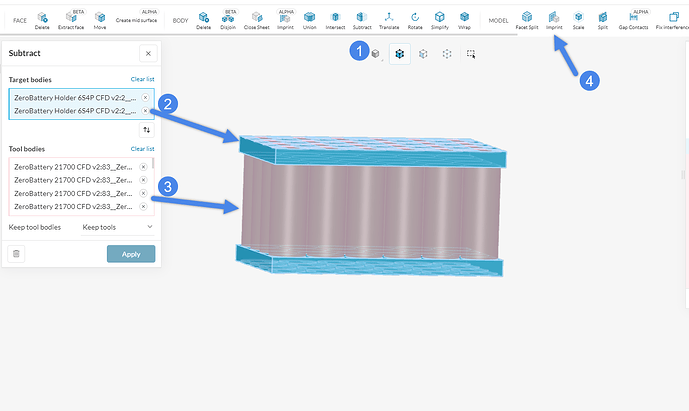This screenshot has height=411, width=689.
Task: Select the Subtract body tool in toolbar
Action: click(361, 18)
